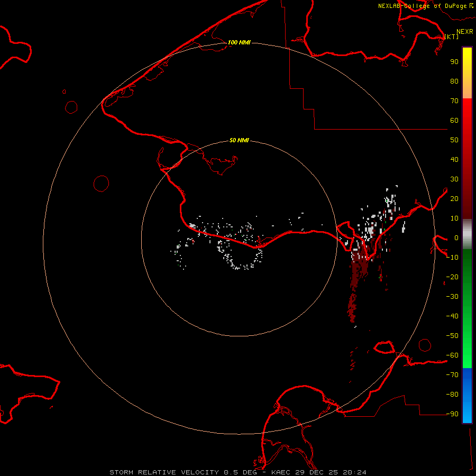
Task: Click the -50 value on the velocity scale
Action: [x=452, y=336]
